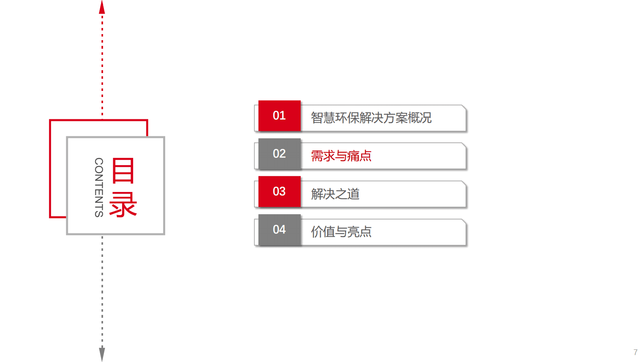Click the red arrowhead pointing up
The image size is (644, 362).
click(x=102, y=7)
